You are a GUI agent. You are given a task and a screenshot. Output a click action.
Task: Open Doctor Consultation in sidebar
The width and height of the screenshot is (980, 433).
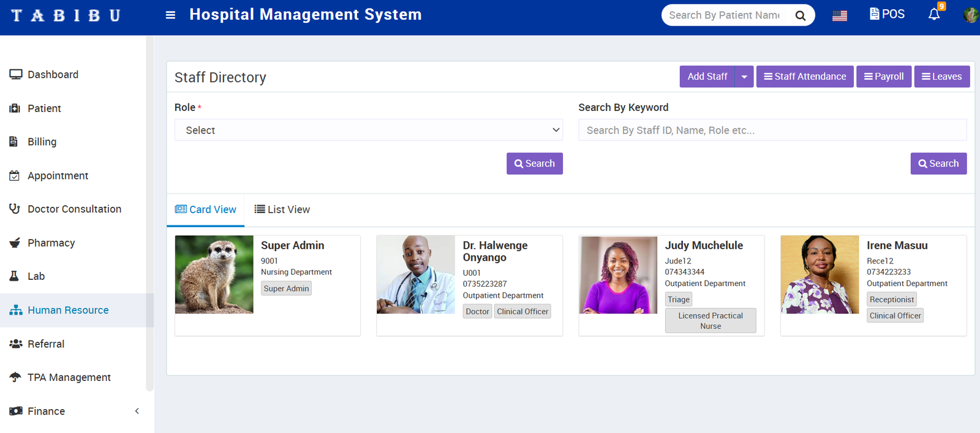[74, 209]
